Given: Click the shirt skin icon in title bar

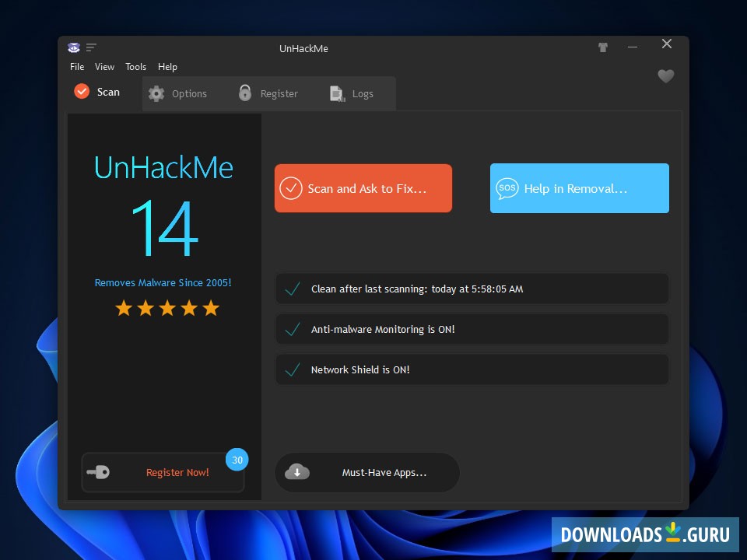Looking at the screenshot, I should [x=603, y=47].
